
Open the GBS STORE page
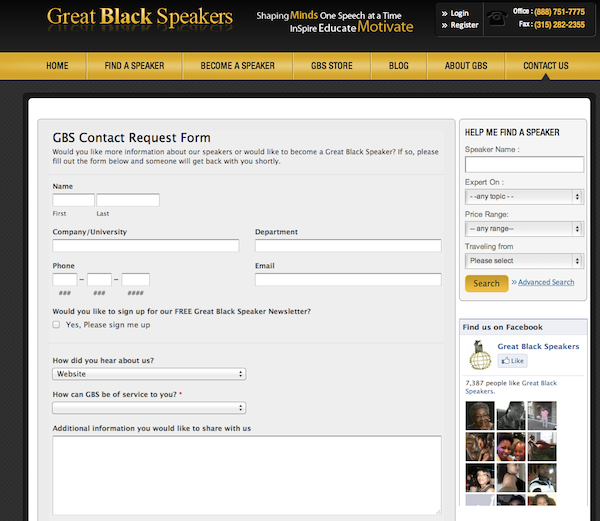coord(332,66)
